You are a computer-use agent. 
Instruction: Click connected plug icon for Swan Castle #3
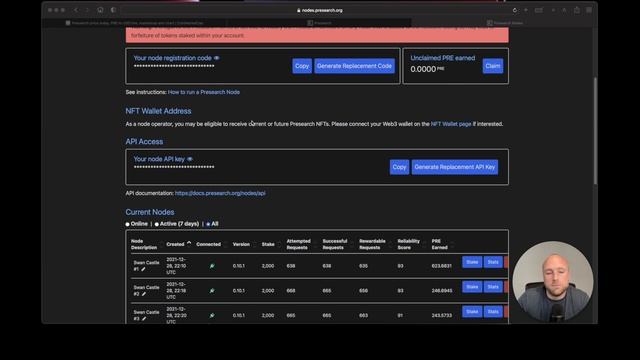pyautogui.click(x=212, y=316)
